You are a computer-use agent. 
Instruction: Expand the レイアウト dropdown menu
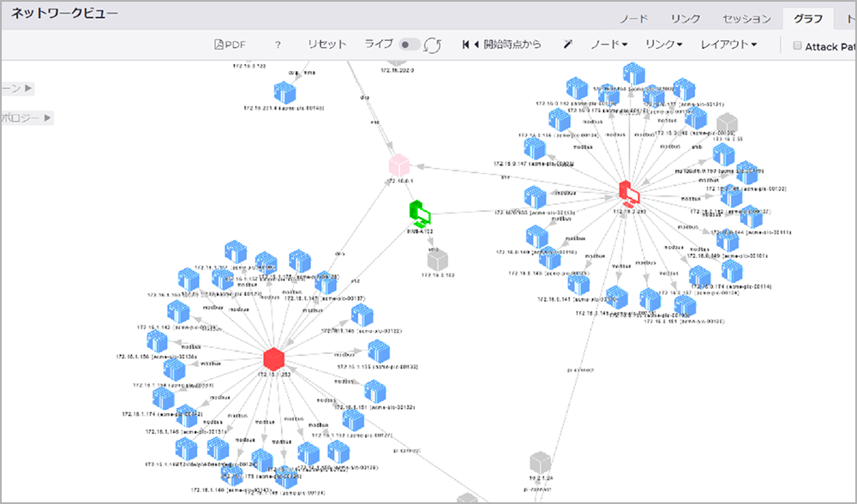point(728,45)
